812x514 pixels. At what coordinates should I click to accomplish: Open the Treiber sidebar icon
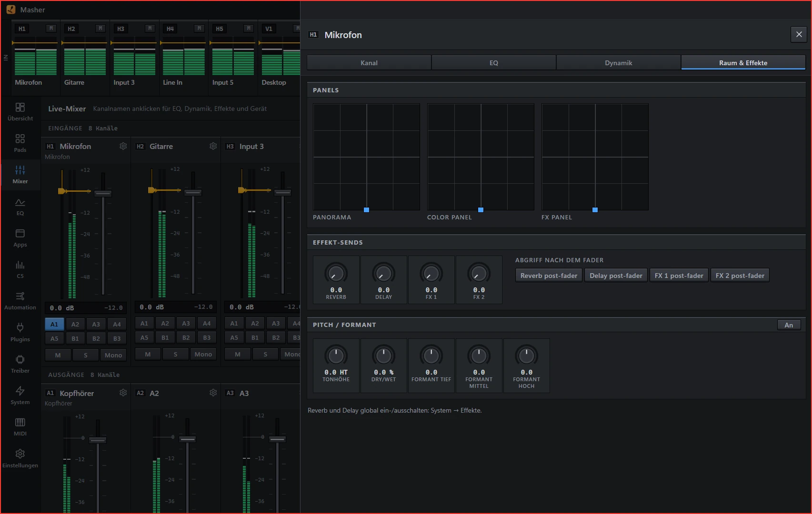(20, 364)
